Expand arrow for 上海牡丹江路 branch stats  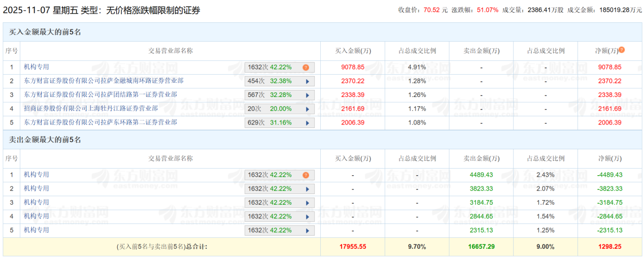click(307, 109)
